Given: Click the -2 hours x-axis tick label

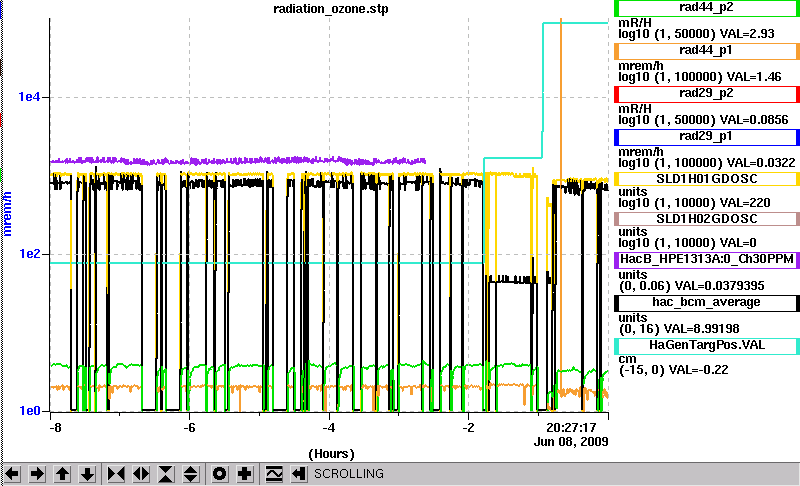Looking at the screenshot, I should coord(468,427).
